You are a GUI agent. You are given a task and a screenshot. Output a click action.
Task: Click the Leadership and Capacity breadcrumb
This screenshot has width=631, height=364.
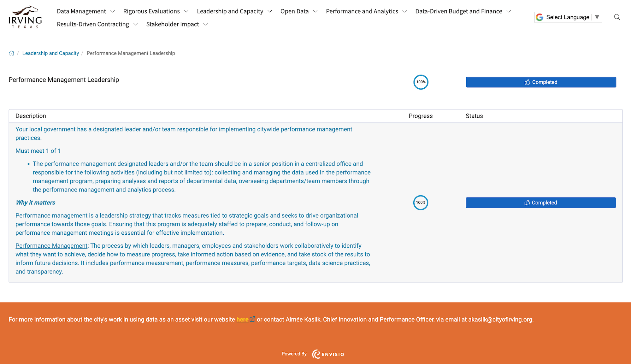click(50, 53)
